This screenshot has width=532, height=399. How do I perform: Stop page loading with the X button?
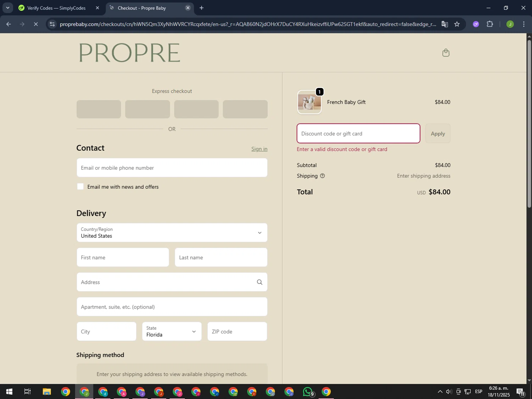pos(36,24)
